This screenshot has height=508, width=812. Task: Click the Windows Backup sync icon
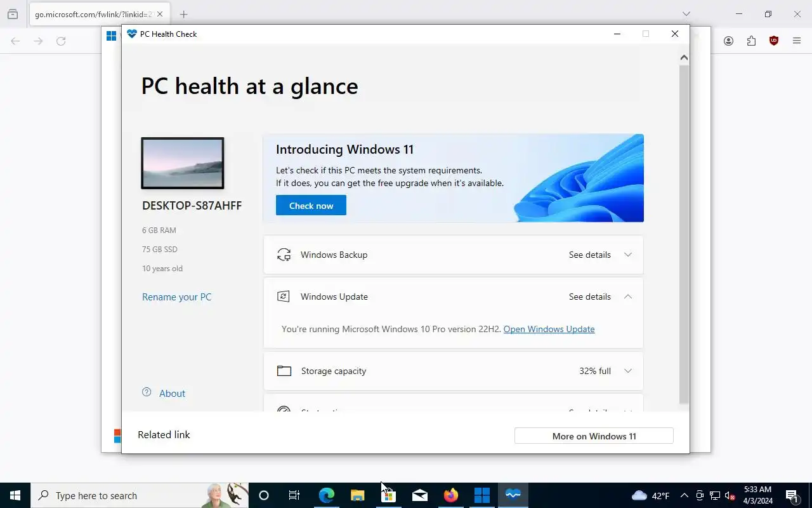[284, 255]
